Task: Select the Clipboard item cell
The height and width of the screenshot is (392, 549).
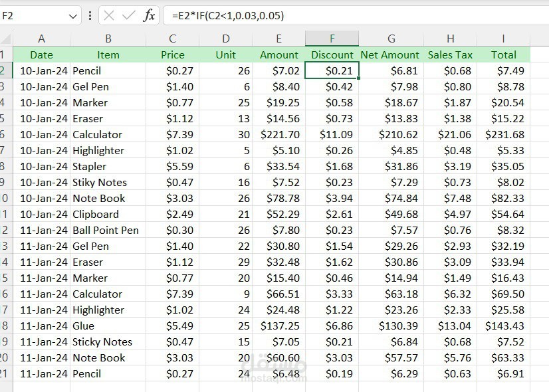Action: click(x=108, y=214)
